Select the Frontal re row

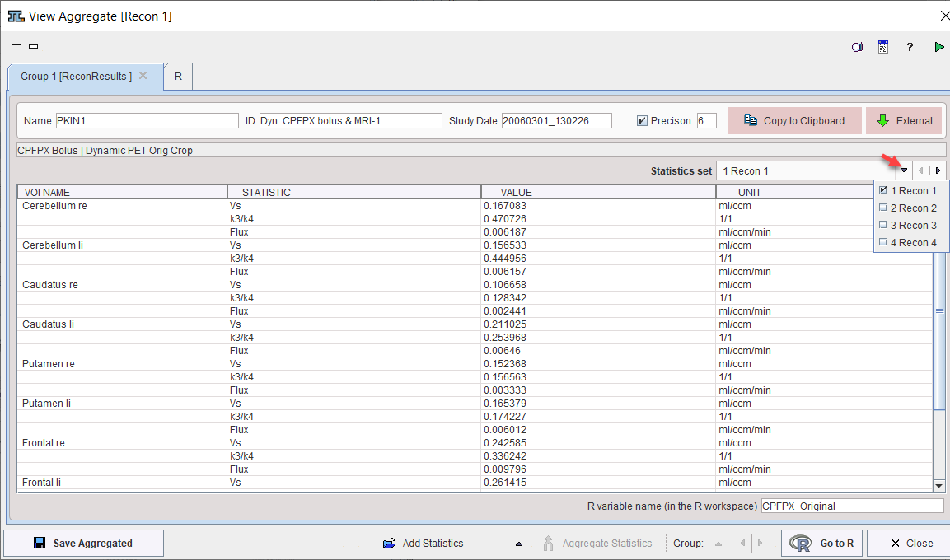[475, 443]
